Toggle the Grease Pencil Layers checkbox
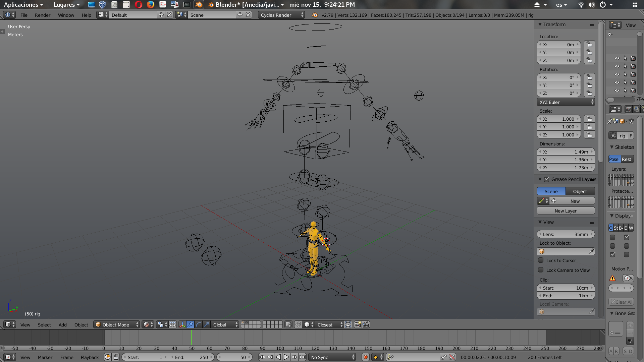The image size is (644, 362). pyautogui.click(x=546, y=179)
